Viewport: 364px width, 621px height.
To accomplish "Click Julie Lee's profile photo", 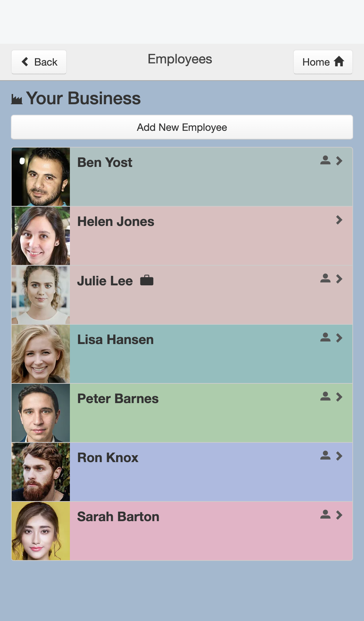I will click(x=41, y=295).
